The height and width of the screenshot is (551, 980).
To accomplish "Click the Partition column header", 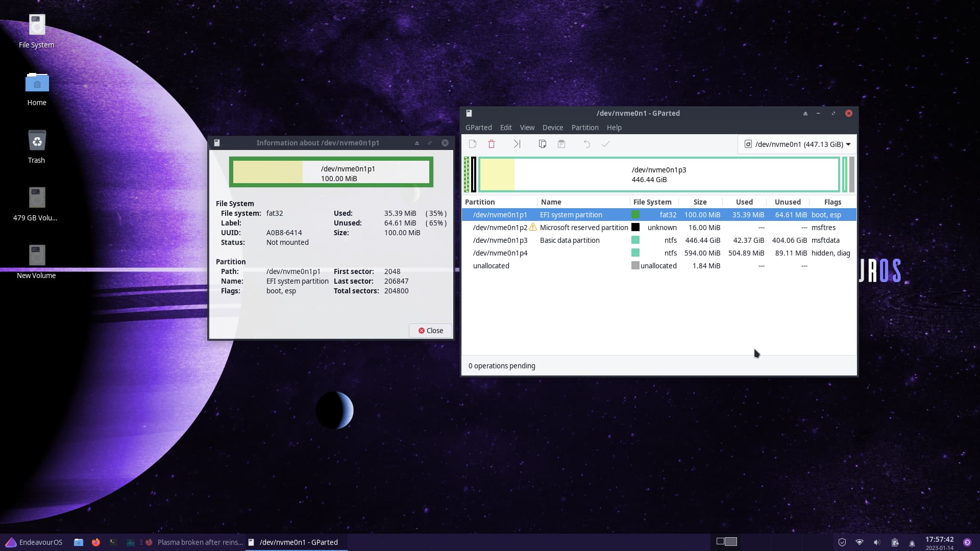I will click(500, 202).
